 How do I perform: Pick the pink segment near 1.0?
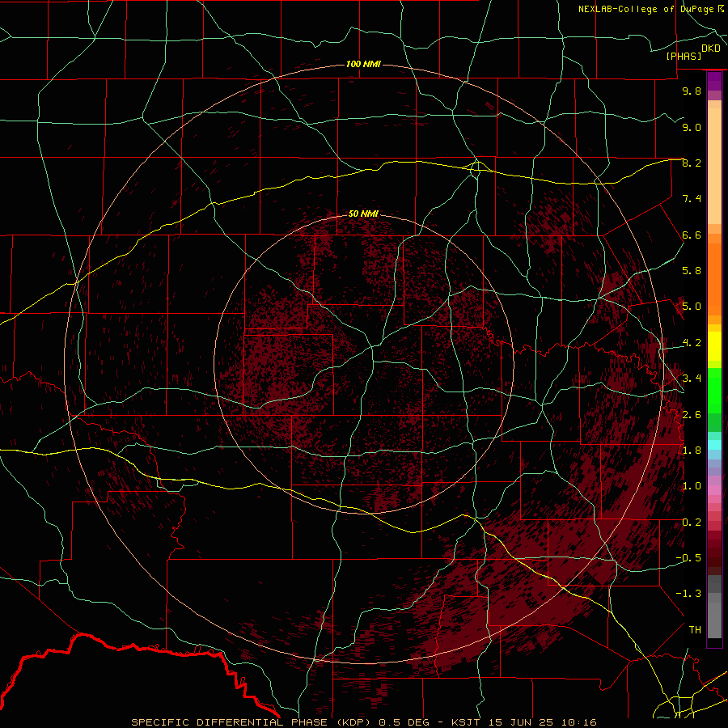click(x=714, y=490)
